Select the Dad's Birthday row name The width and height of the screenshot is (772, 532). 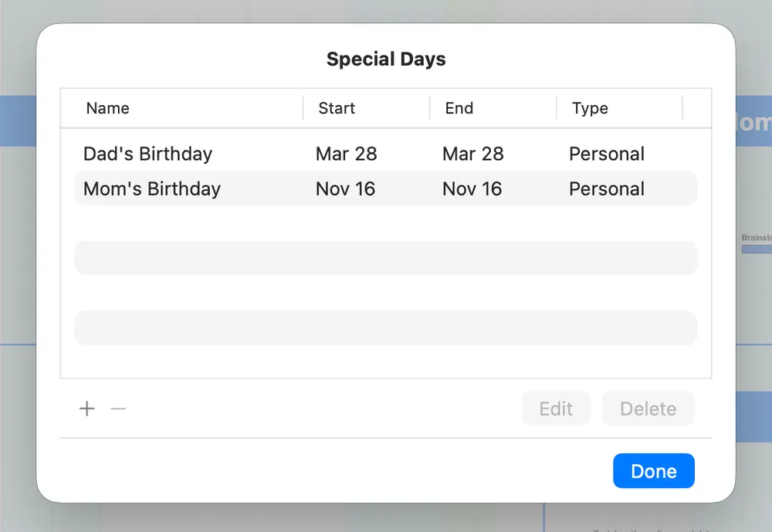pos(147,154)
